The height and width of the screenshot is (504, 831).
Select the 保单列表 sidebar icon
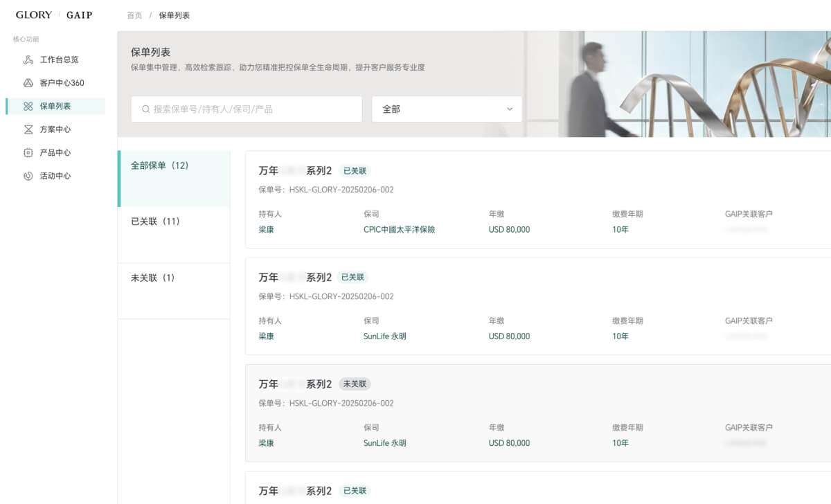(x=28, y=106)
